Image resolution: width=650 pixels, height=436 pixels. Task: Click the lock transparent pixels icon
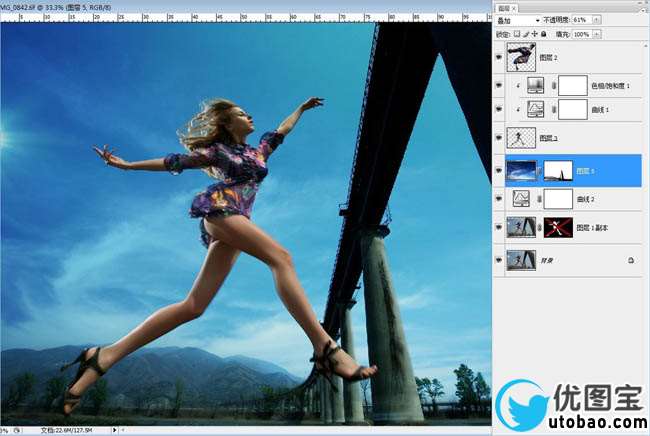[516, 34]
